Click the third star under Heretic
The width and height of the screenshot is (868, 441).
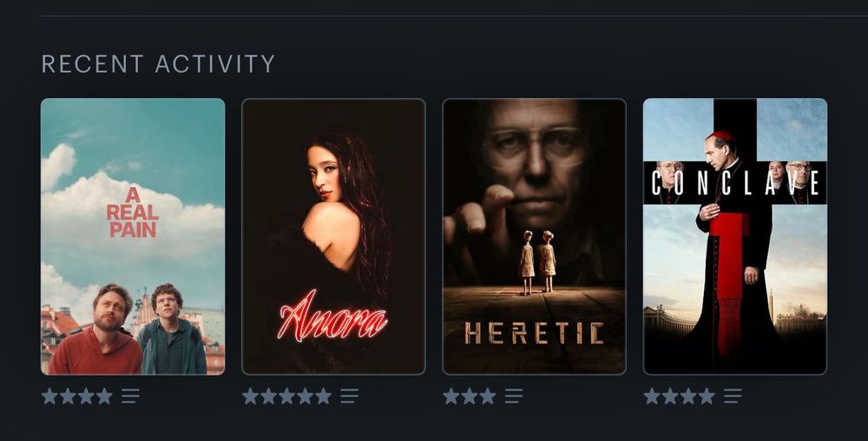(488, 396)
